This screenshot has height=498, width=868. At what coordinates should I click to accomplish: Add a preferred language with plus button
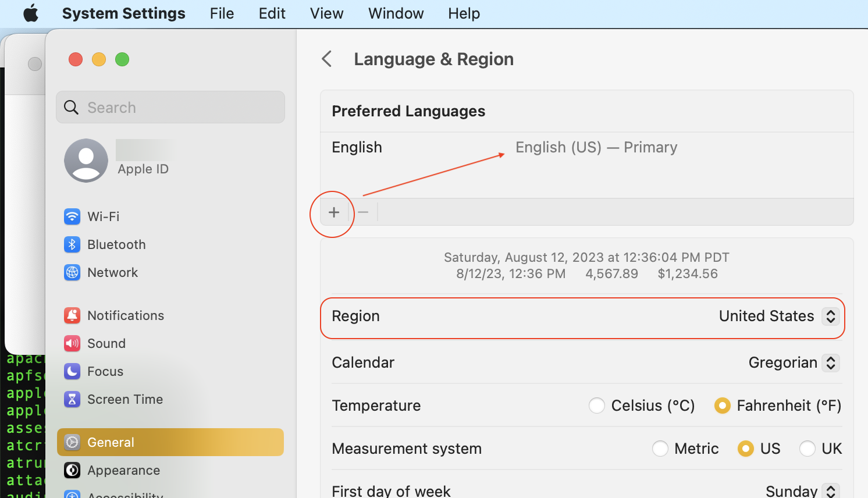[334, 212]
